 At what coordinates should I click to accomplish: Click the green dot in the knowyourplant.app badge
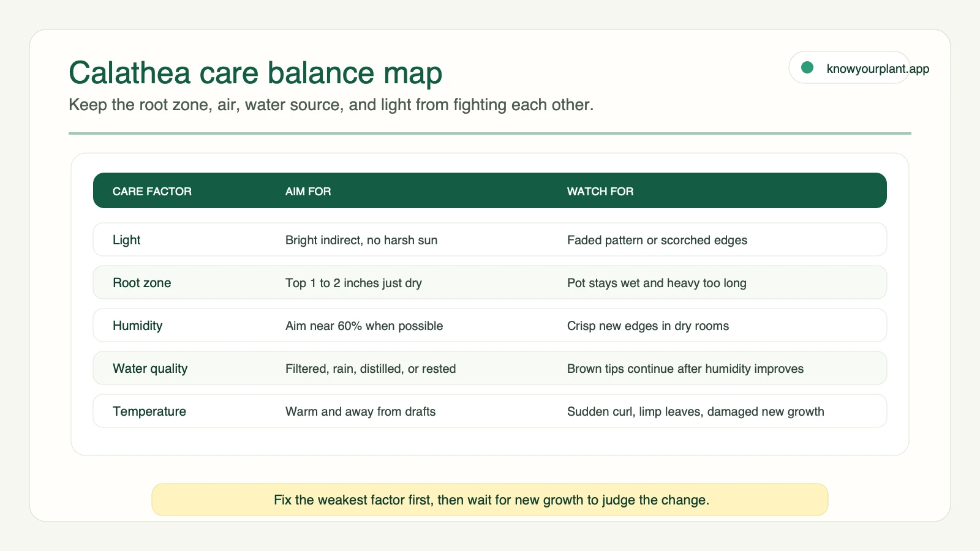(807, 67)
